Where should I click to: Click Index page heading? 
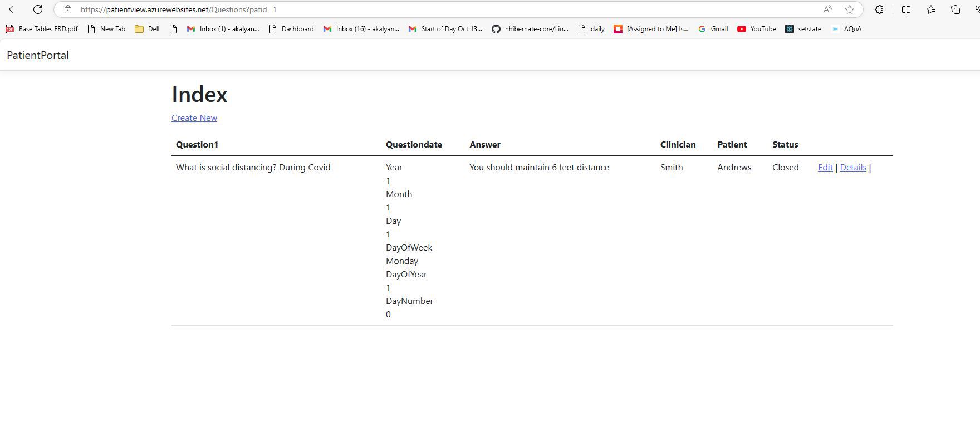coord(199,95)
